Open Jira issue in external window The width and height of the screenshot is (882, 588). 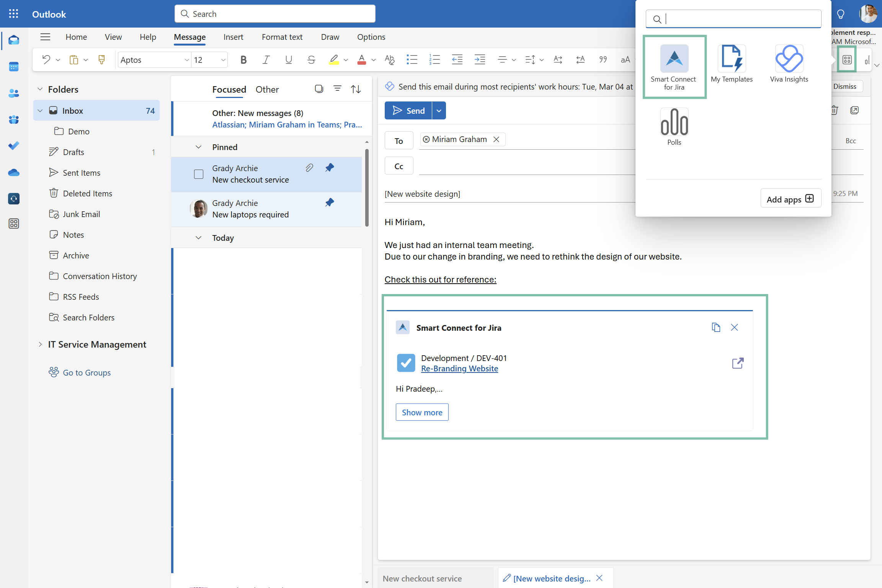[737, 363]
